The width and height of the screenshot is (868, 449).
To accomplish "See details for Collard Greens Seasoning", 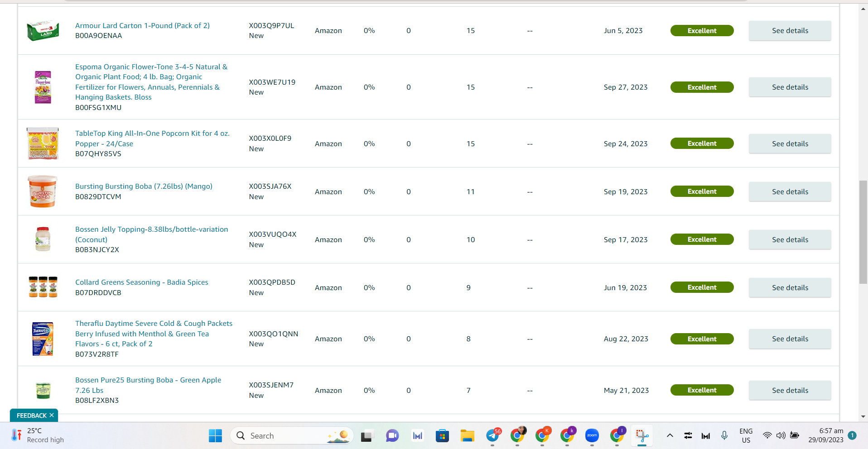I will click(x=790, y=288).
